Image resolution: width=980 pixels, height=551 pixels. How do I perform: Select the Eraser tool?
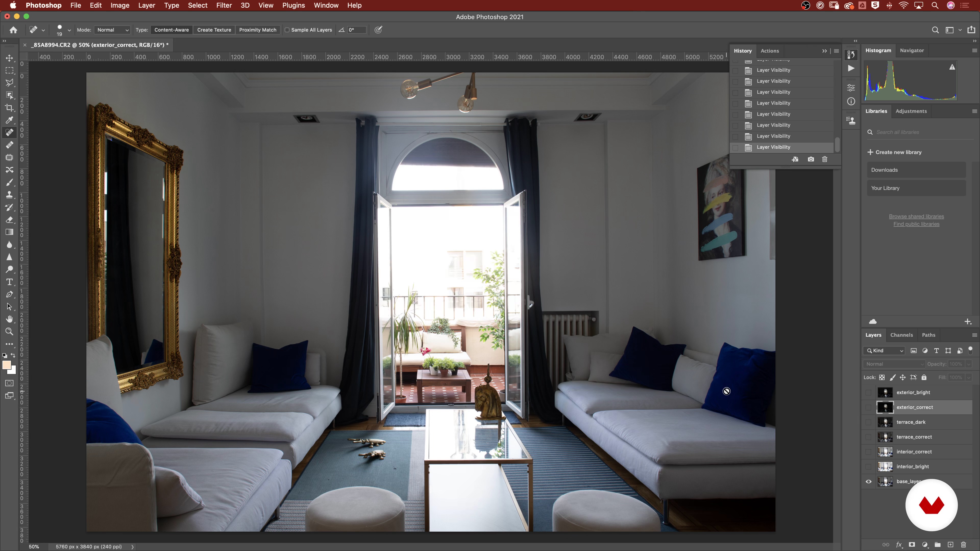(x=9, y=220)
